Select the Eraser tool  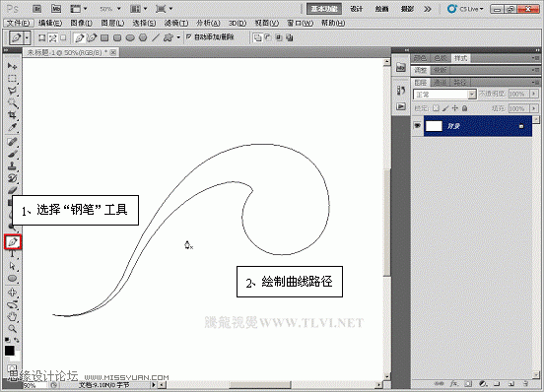tap(13, 191)
